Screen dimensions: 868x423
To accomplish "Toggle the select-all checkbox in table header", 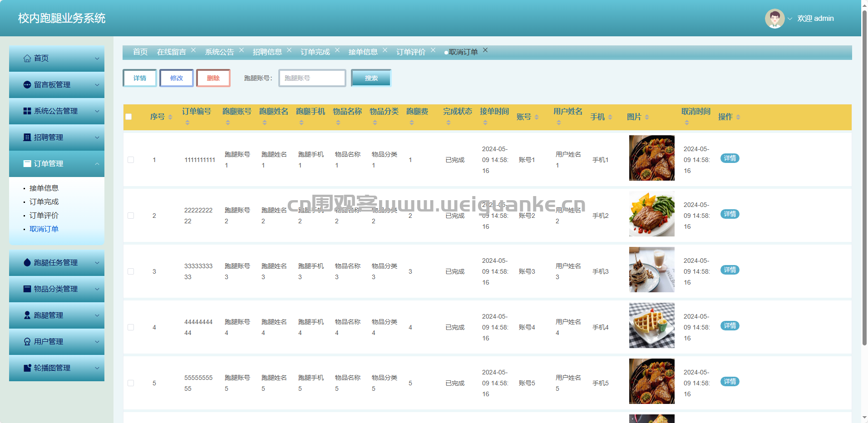I will pyautogui.click(x=128, y=117).
